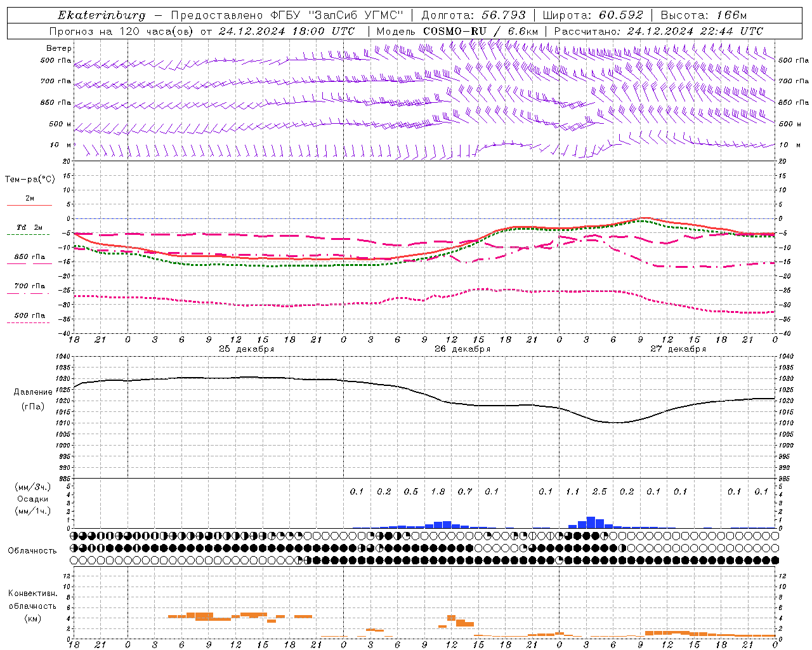Click the 'Давление' pressure panel label

(x=33, y=392)
